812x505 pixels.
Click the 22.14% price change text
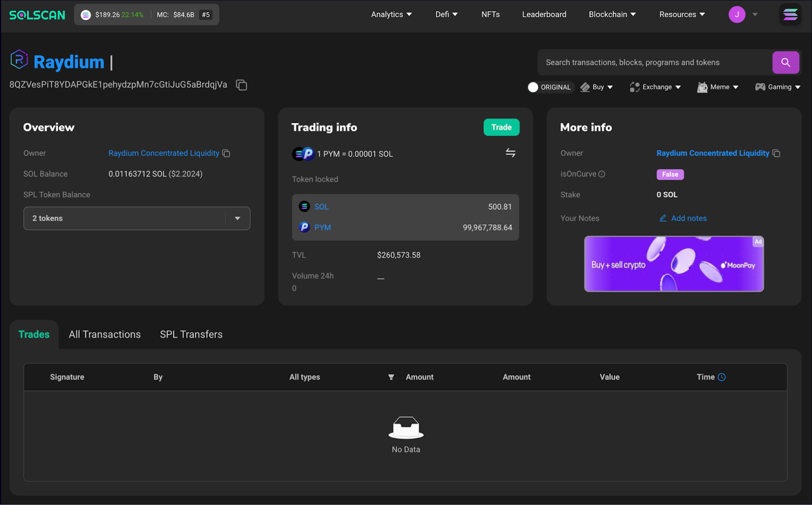(x=132, y=15)
